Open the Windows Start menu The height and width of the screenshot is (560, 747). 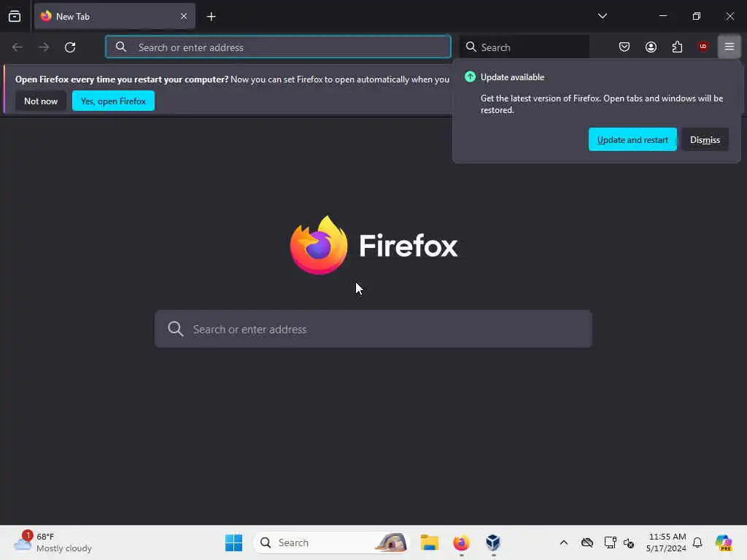pos(233,542)
